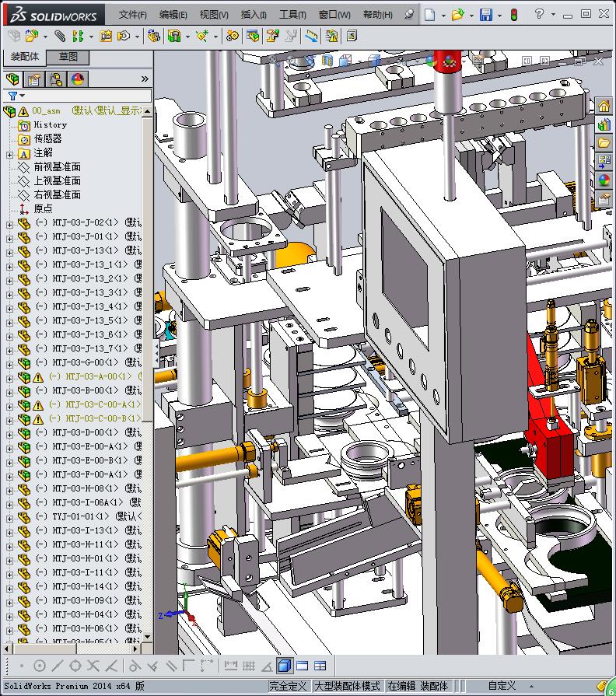Open the File Explorer folder task pane icon
Image resolution: width=616 pixels, height=696 pixels.
click(x=604, y=143)
